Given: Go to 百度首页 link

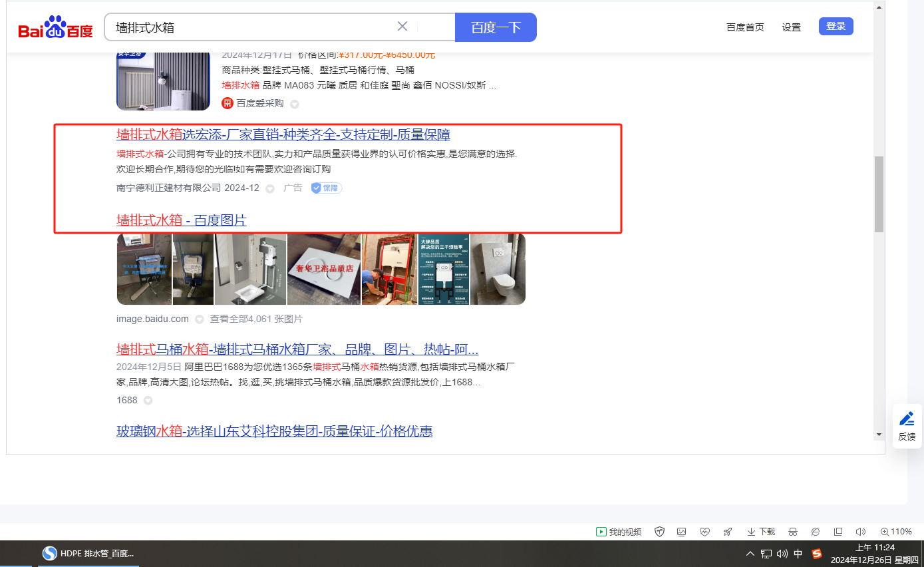Looking at the screenshot, I should coord(745,27).
